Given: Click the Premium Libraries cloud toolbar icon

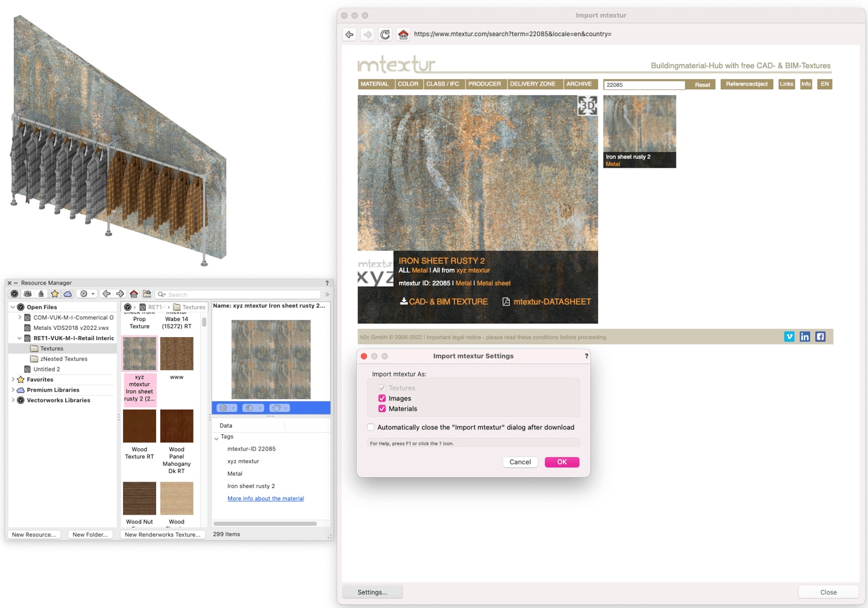Looking at the screenshot, I should coord(68,294).
